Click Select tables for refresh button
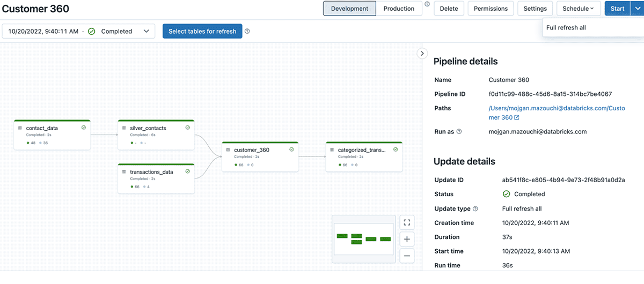The image size is (644, 284). pos(202,31)
